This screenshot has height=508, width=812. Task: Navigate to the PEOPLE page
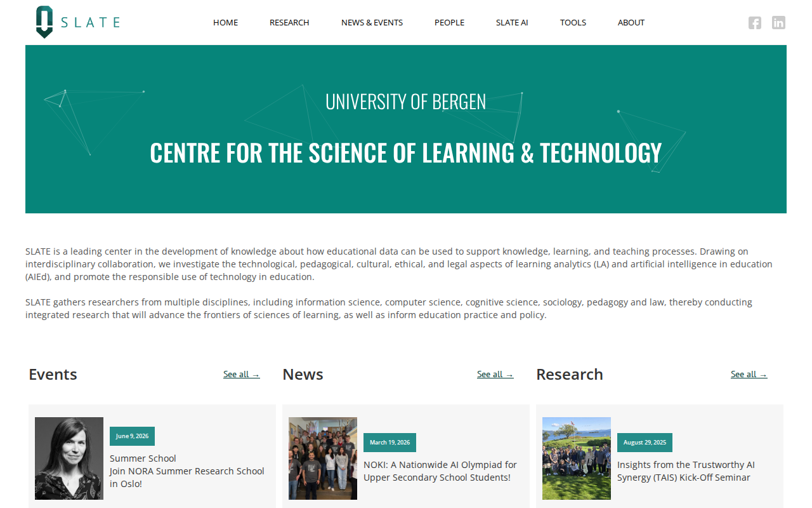(x=449, y=22)
